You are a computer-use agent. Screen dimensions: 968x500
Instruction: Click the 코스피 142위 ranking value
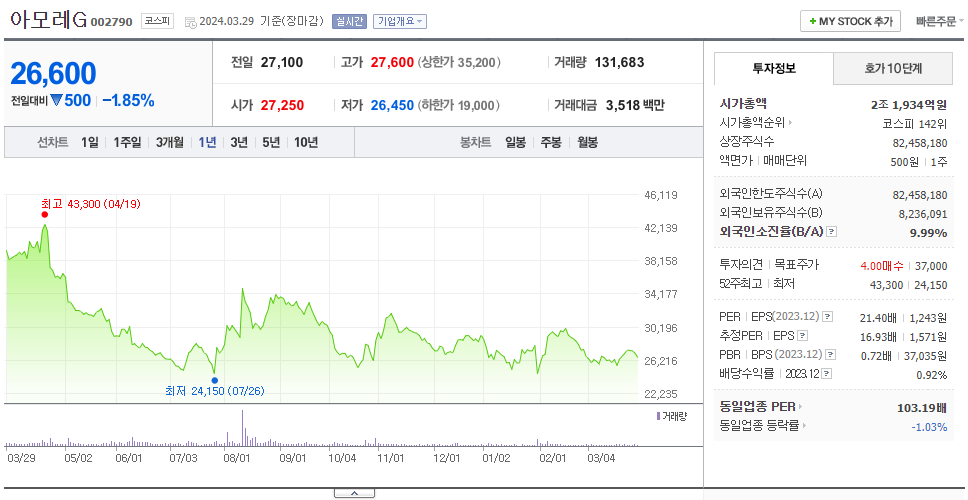(x=915, y=123)
